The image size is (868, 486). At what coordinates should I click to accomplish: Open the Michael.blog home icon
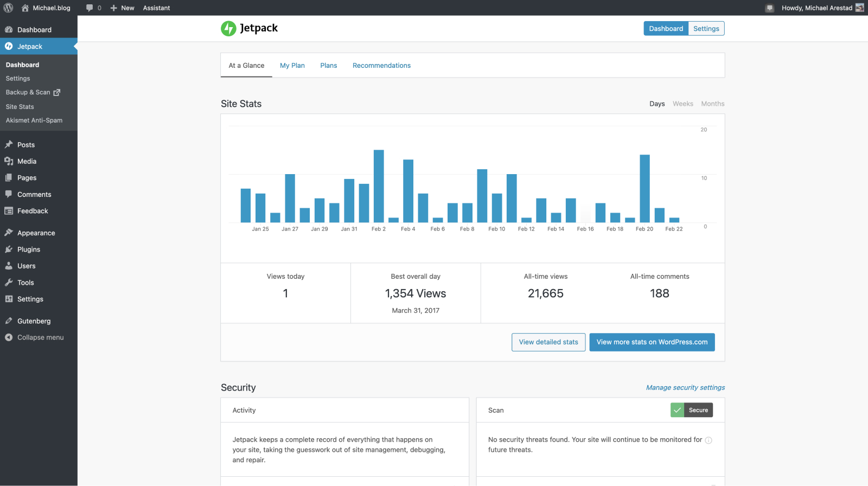25,8
